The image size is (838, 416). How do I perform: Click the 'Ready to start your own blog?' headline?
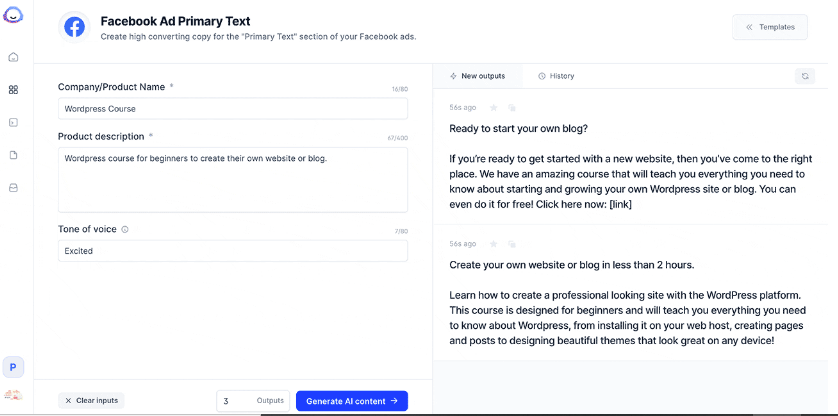(518, 129)
